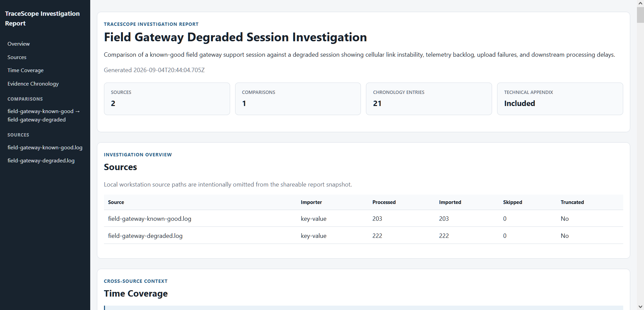Click the 'Time Coverage' section heading

[x=136, y=294]
